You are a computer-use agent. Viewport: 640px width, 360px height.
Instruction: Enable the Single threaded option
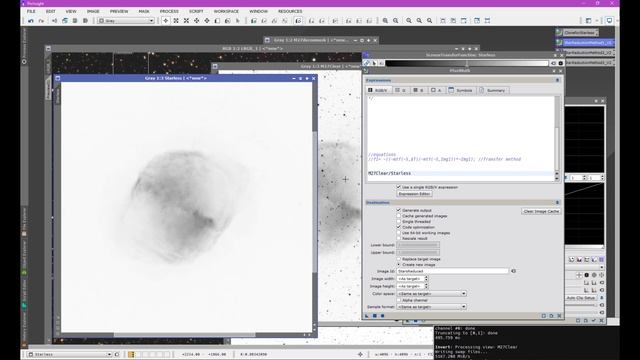399,222
